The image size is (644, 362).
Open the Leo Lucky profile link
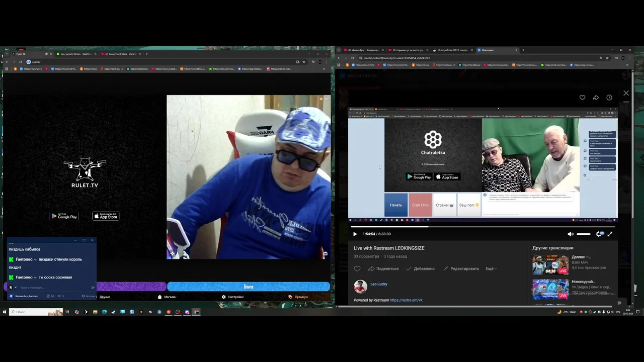tap(379, 284)
